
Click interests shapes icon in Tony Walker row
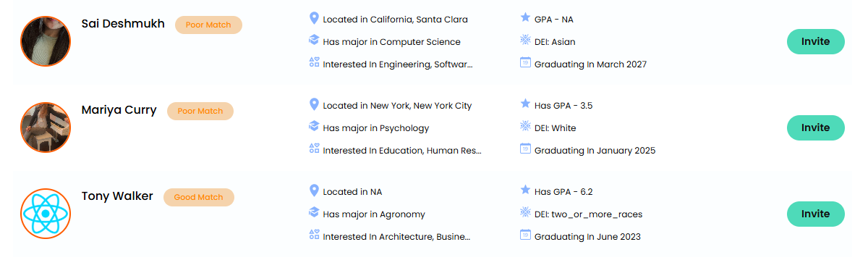coord(314,235)
